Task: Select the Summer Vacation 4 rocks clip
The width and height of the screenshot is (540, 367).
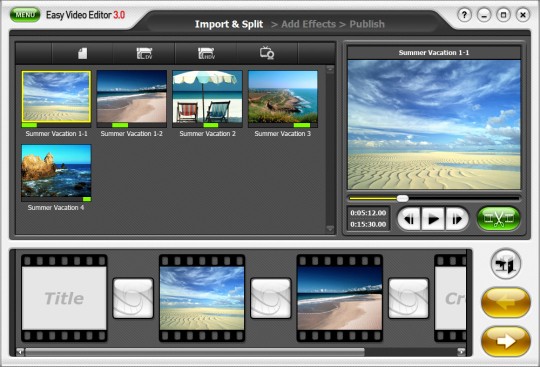Action: (56, 171)
